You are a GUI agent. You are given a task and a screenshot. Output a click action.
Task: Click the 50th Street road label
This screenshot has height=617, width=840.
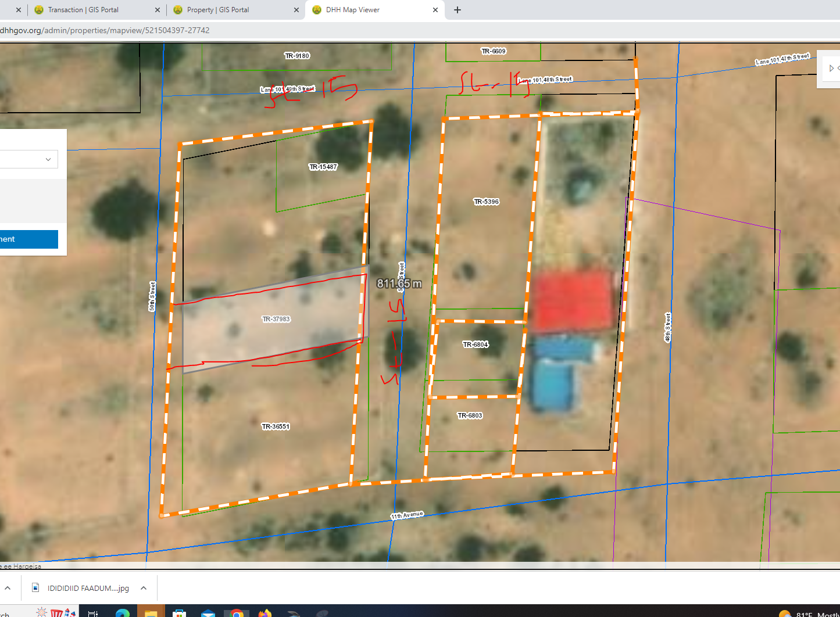152,296
